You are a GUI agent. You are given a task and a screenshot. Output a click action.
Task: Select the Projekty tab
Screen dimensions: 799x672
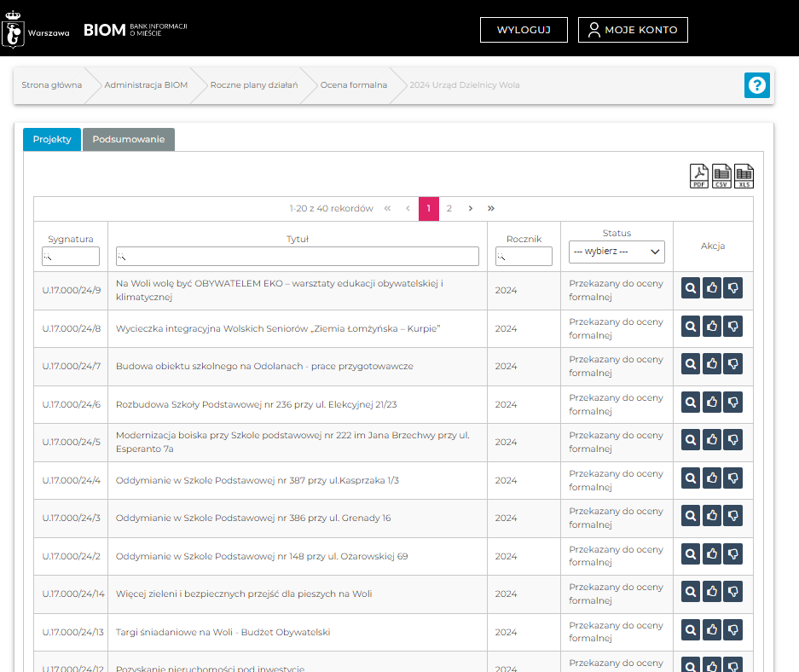(x=52, y=139)
